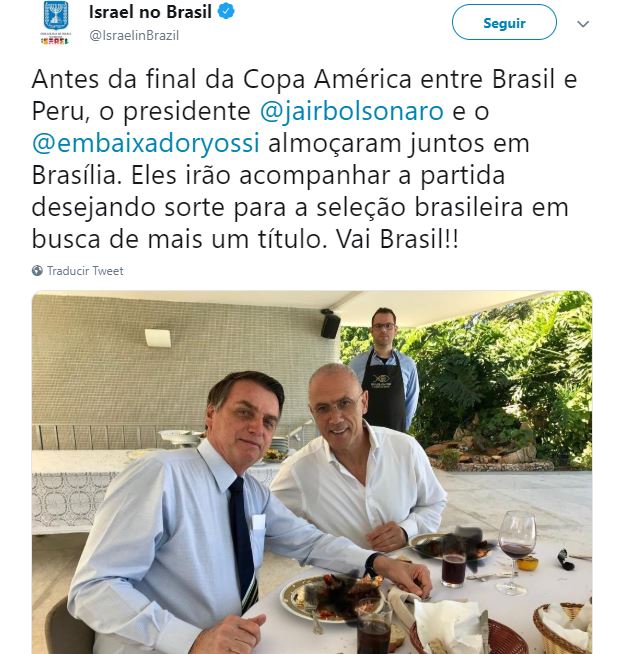Click the menorah emblem profile avatar
Screen dimensions: 626x654
[56, 23]
